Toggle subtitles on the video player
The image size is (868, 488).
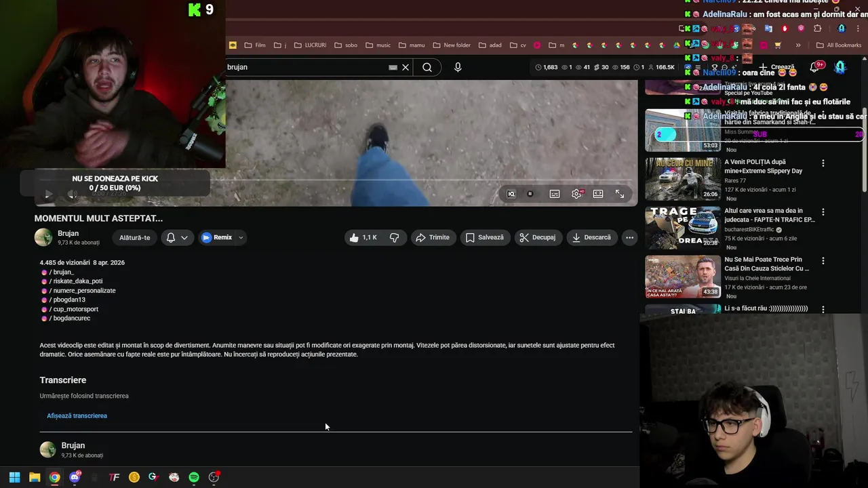[555, 194]
